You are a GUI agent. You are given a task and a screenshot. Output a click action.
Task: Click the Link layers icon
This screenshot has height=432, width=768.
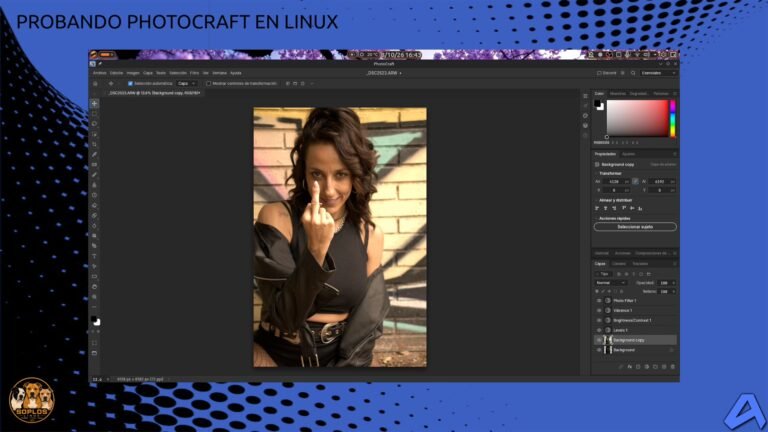621,366
